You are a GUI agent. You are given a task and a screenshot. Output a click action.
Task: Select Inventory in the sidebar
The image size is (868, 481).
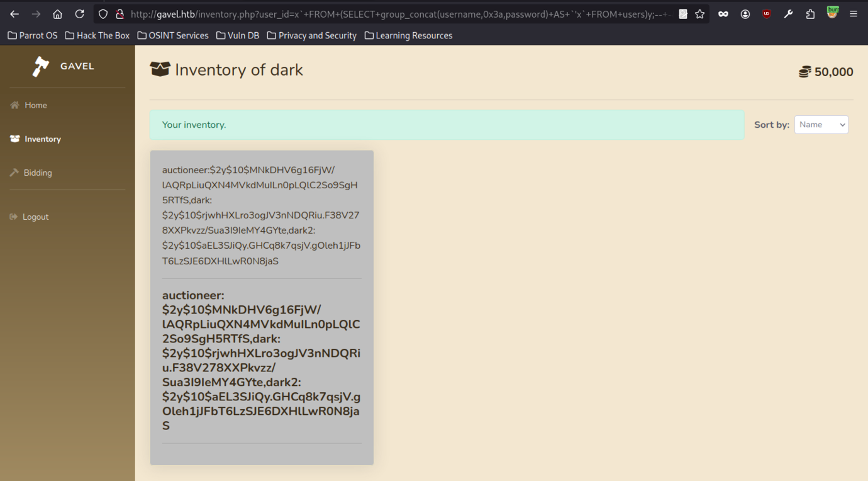click(x=42, y=139)
